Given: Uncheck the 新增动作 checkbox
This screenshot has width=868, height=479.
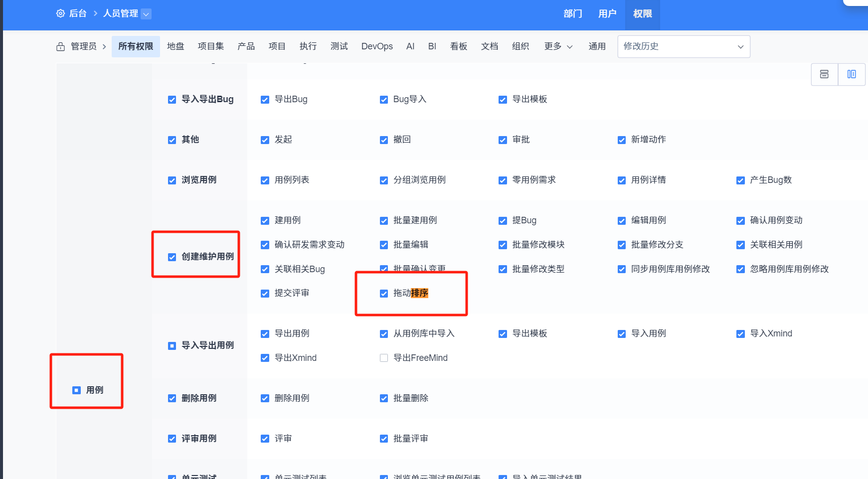Looking at the screenshot, I should (622, 140).
